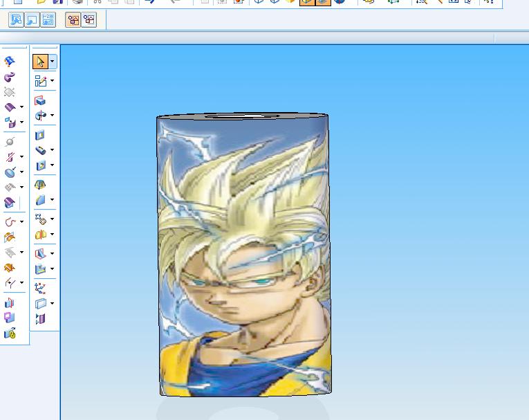Expand the Pattern tool dropdown arrow

tap(53, 219)
